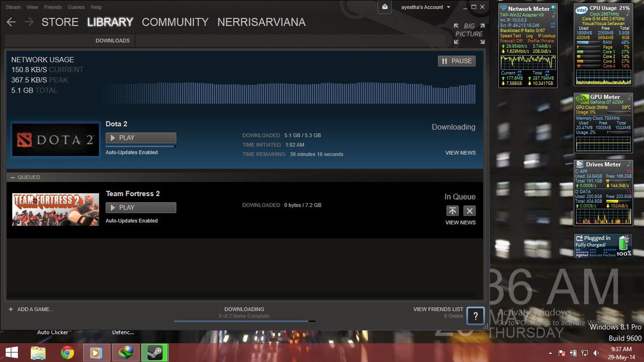Open the Action Center flag icon

[562, 353]
